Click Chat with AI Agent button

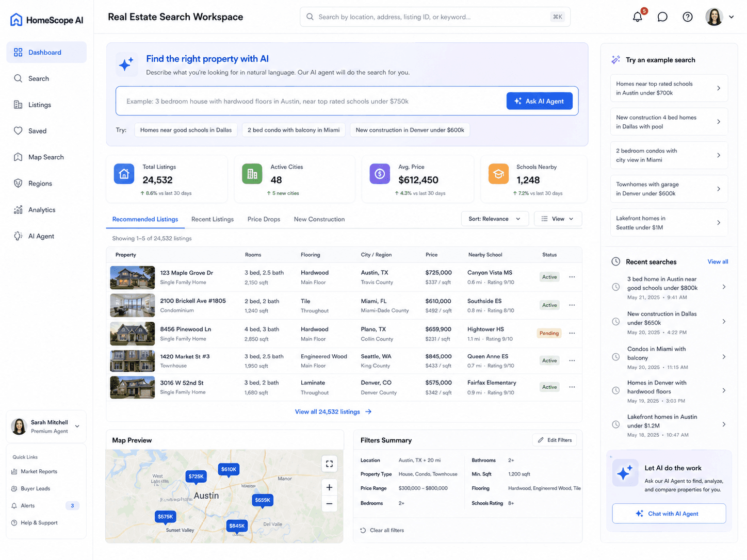click(669, 514)
